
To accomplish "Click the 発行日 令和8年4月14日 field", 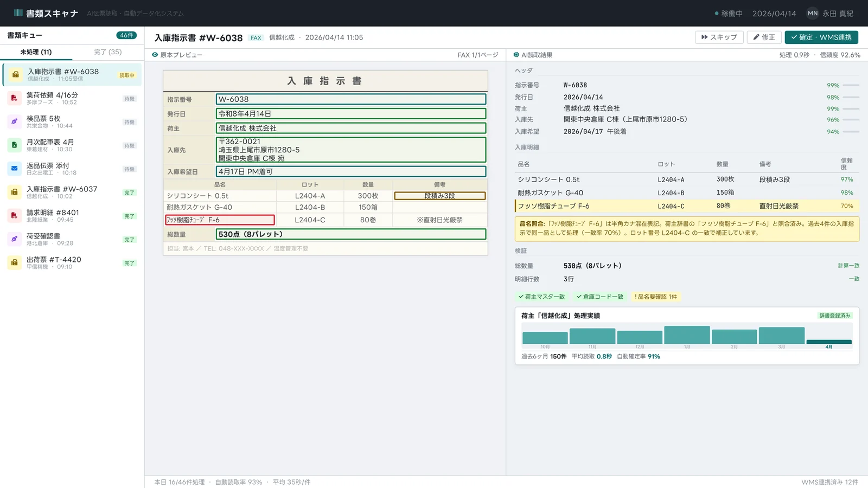I will (351, 114).
